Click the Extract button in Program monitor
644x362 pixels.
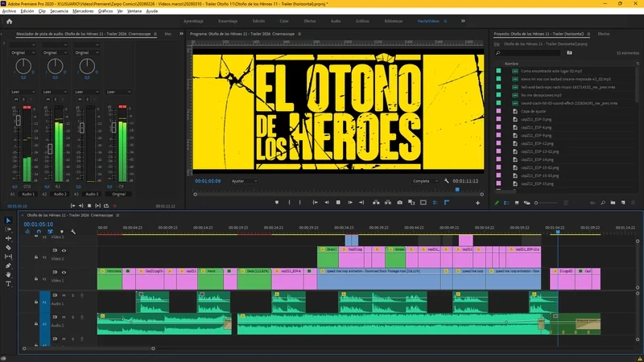(x=388, y=203)
